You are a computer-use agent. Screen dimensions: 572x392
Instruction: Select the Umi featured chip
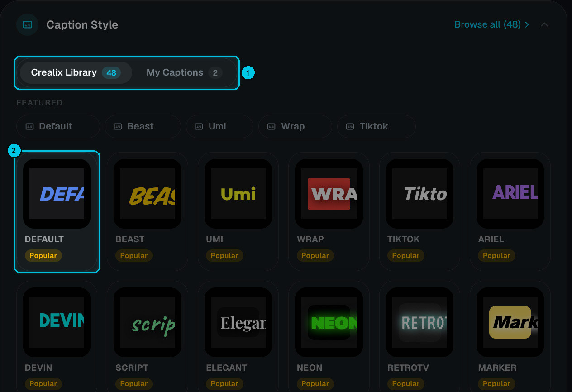(219, 126)
